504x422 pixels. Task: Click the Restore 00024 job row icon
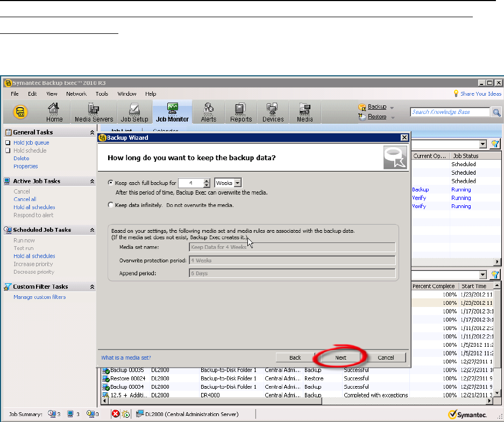click(x=106, y=379)
